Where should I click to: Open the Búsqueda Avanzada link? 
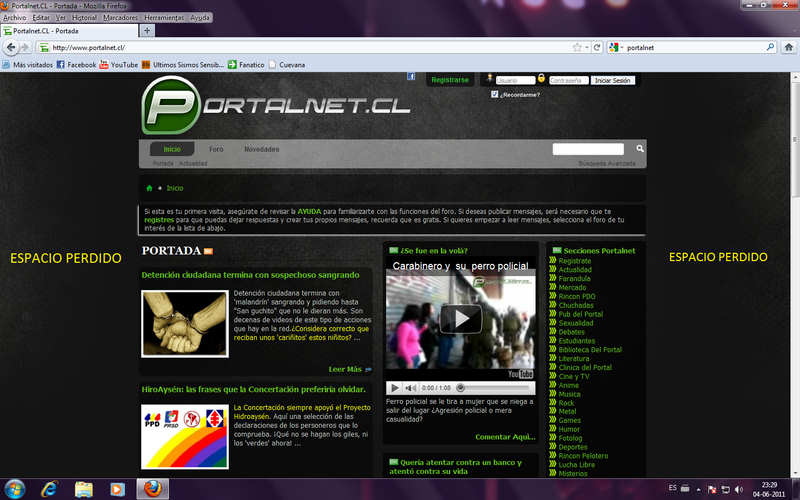tap(607, 163)
